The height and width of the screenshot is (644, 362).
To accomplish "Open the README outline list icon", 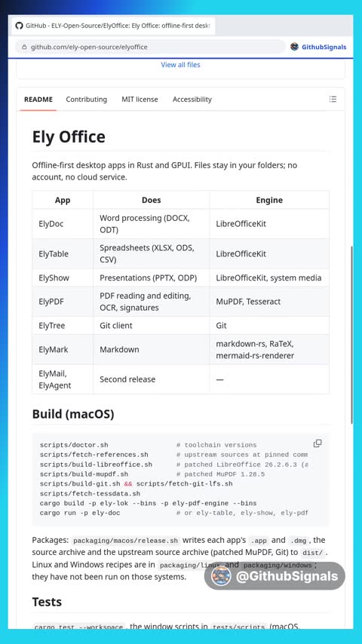I will [x=333, y=99].
